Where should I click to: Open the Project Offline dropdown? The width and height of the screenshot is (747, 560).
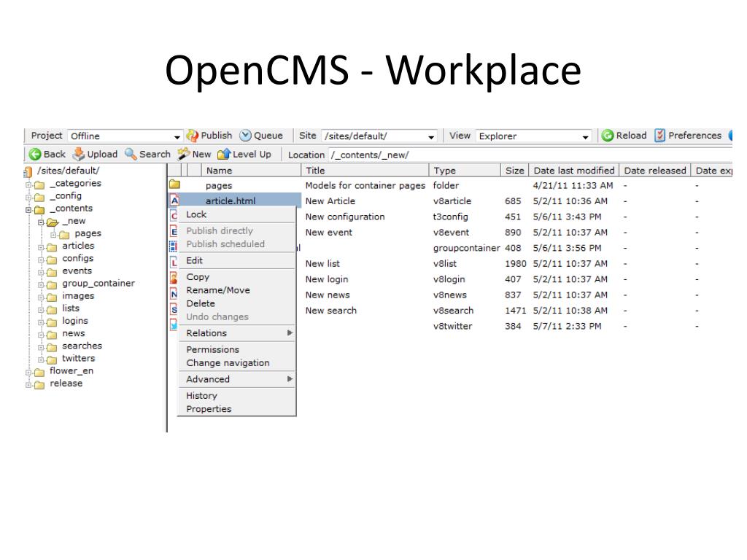pos(125,136)
